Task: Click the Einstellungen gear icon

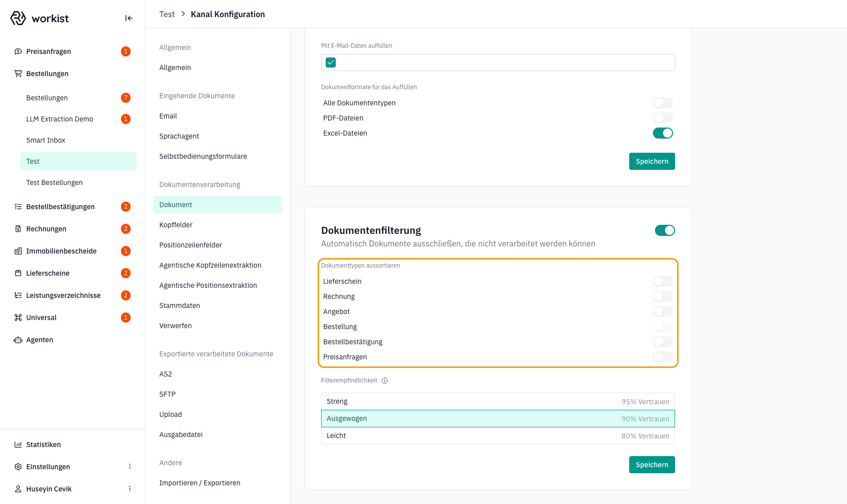Action: [18, 467]
